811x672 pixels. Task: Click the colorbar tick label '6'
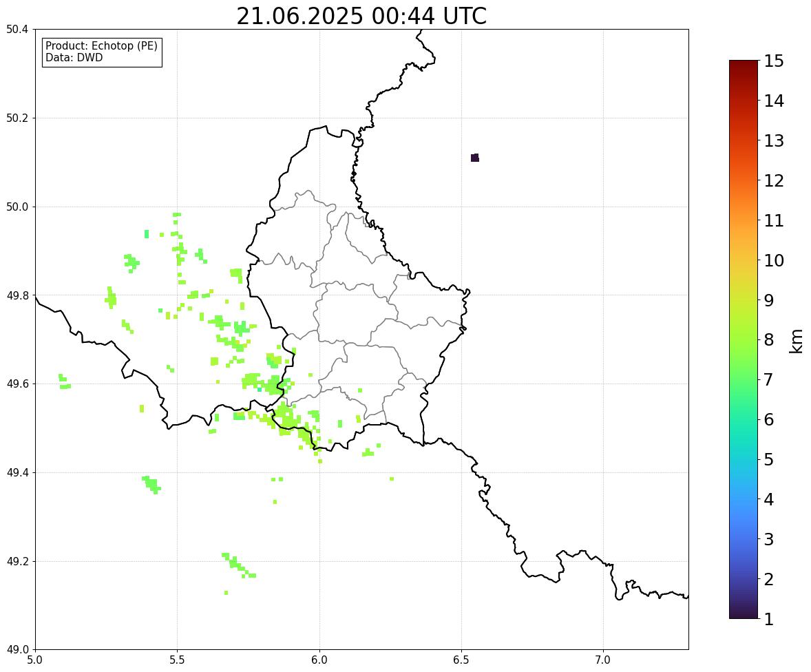[x=768, y=419]
